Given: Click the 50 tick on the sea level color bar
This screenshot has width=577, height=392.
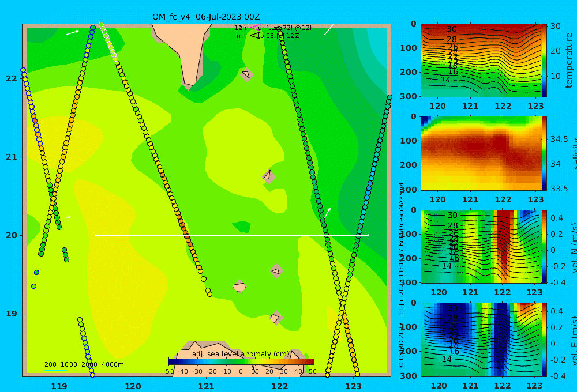Looking at the screenshot, I should (x=312, y=371).
